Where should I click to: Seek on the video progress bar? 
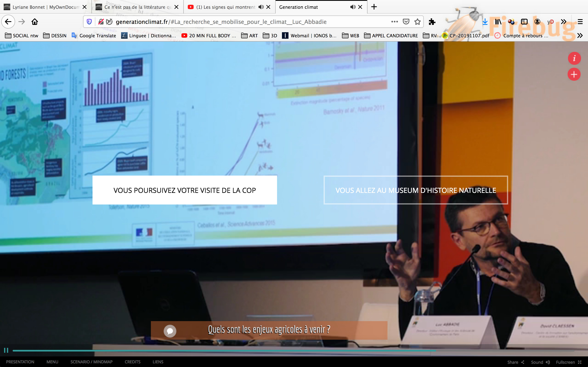pyautogui.click(x=292, y=350)
